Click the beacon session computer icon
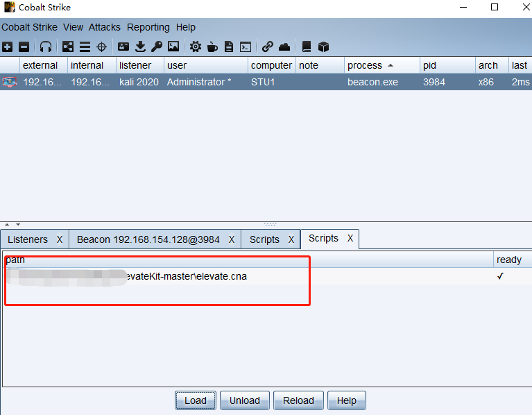 tap(10, 82)
